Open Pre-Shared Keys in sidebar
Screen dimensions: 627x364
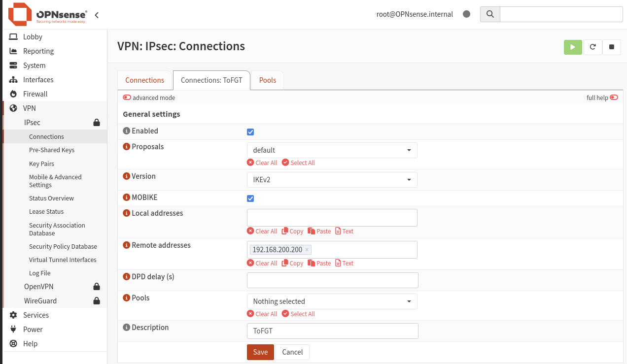[x=52, y=150]
